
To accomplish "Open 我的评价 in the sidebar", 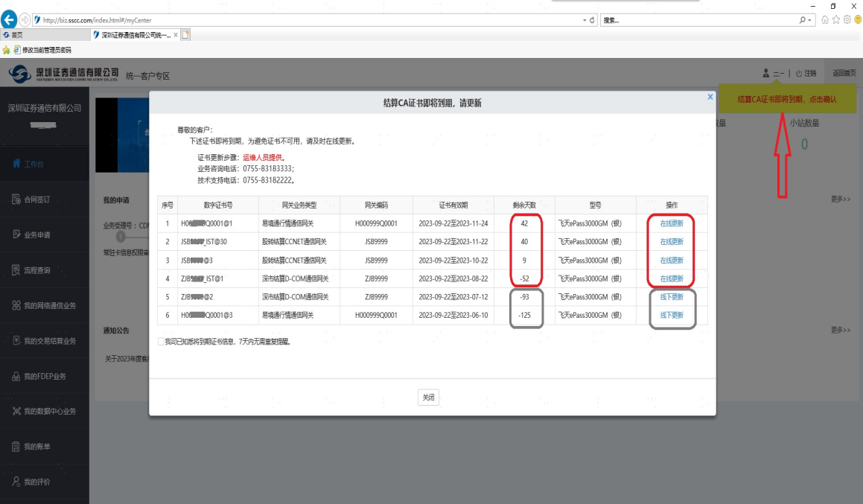I will (45, 482).
